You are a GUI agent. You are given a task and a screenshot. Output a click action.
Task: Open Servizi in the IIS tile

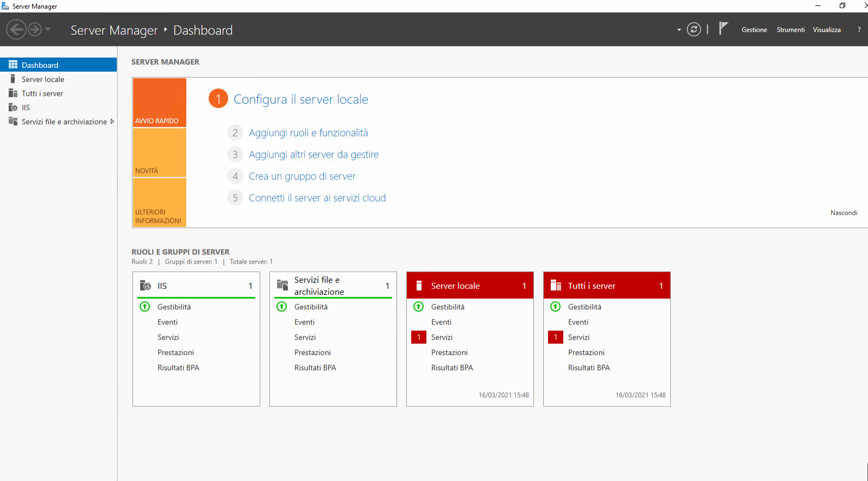click(168, 338)
